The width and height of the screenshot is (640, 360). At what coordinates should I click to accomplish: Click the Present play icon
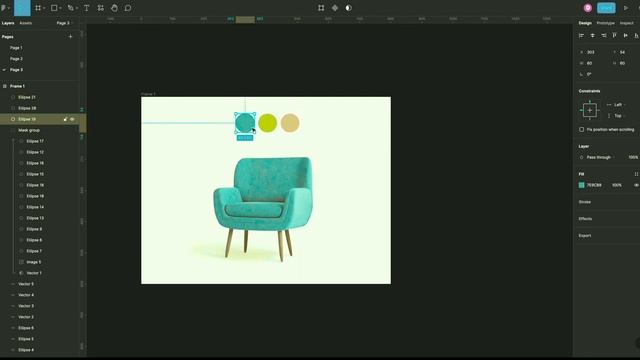(x=626, y=8)
